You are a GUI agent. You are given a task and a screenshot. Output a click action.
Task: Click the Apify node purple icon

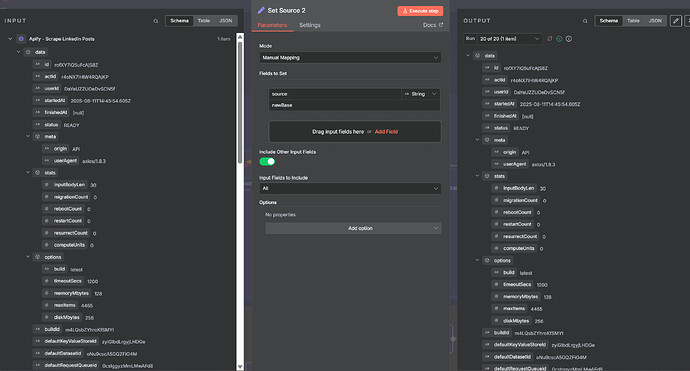21,39
